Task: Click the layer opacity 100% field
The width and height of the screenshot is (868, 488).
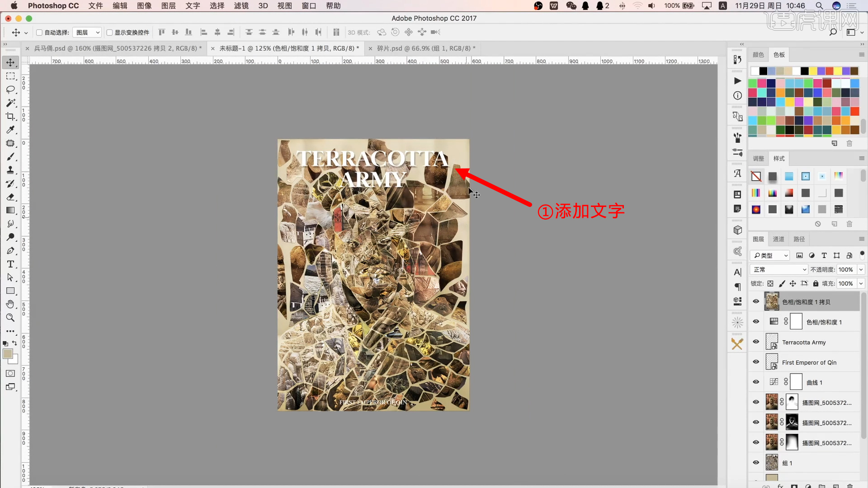Action: 846,269
